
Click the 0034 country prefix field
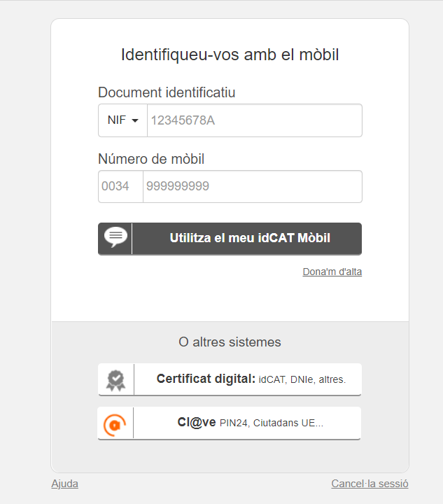point(120,186)
